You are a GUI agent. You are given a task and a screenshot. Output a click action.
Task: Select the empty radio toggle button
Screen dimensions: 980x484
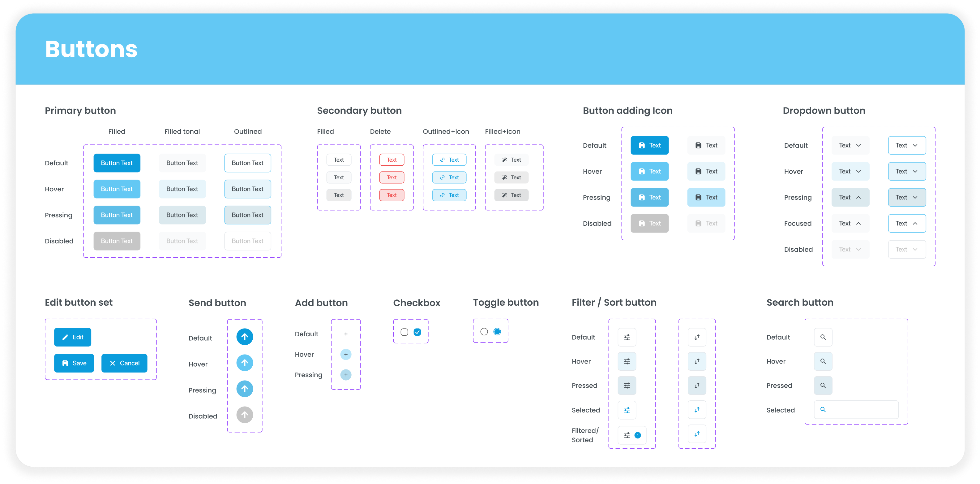tap(484, 332)
